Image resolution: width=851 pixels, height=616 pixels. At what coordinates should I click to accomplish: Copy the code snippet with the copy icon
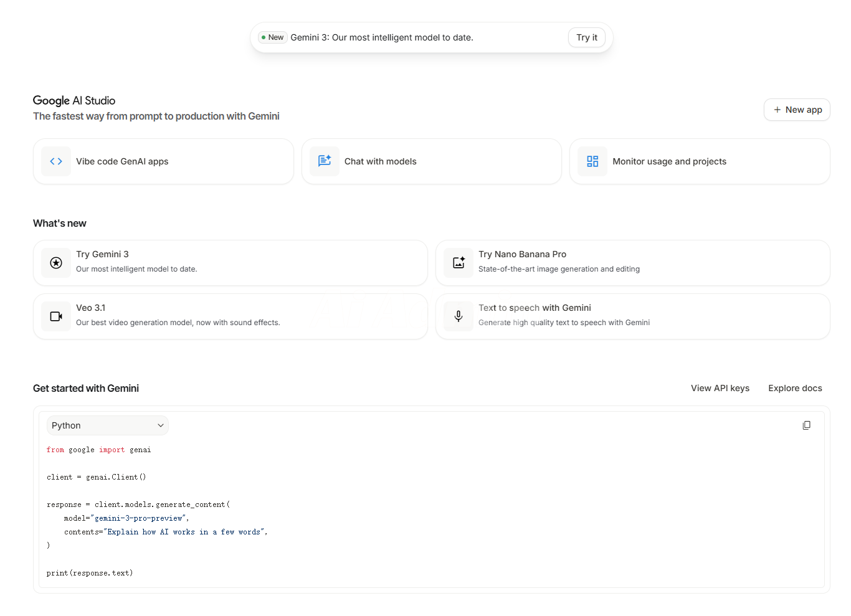(x=806, y=425)
